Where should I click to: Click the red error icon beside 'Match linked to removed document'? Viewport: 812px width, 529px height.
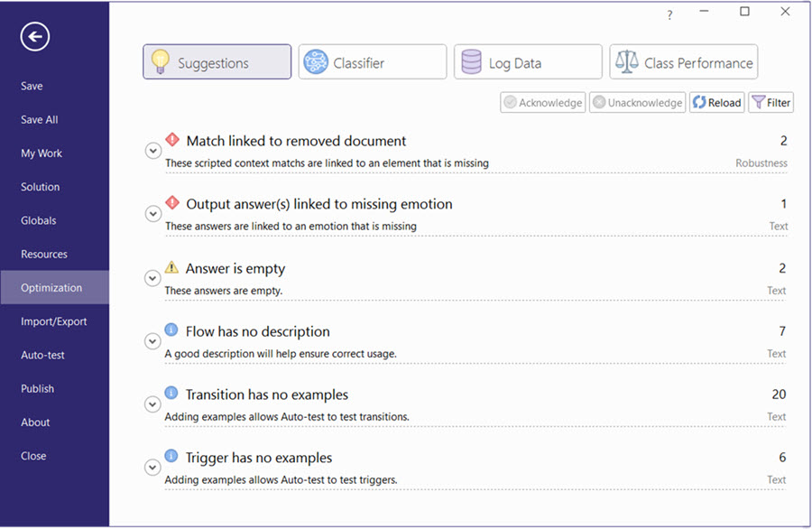(172, 140)
